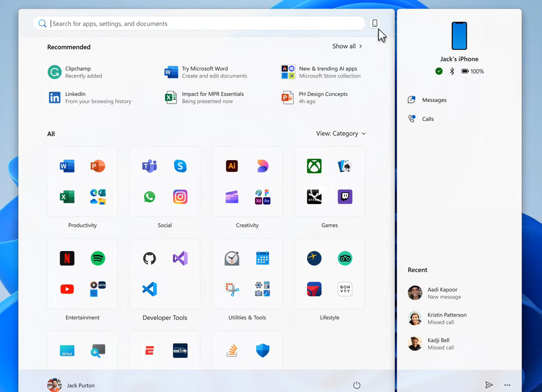Launch Tripadvisor in Lifestyle group

pos(345,258)
